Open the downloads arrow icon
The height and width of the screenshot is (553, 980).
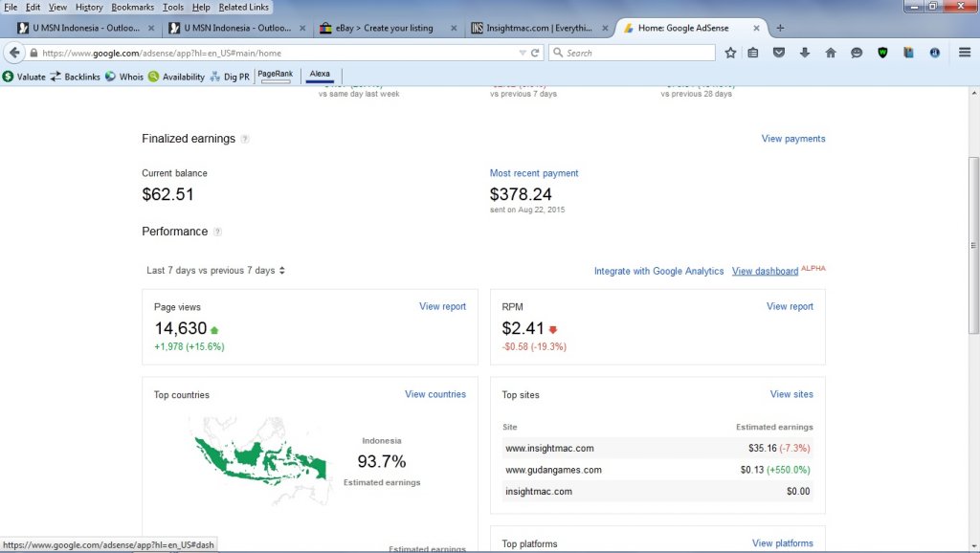(x=804, y=53)
